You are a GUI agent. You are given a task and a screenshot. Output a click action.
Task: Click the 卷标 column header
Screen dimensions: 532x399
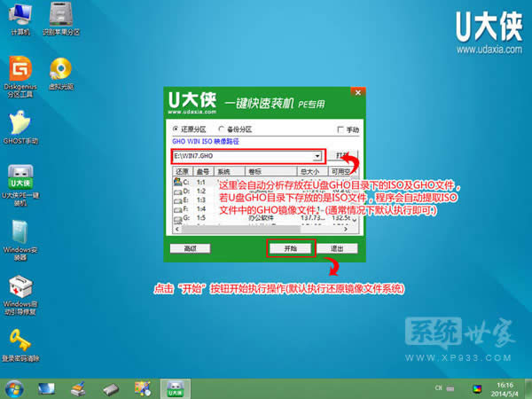[x=270, y=171]
